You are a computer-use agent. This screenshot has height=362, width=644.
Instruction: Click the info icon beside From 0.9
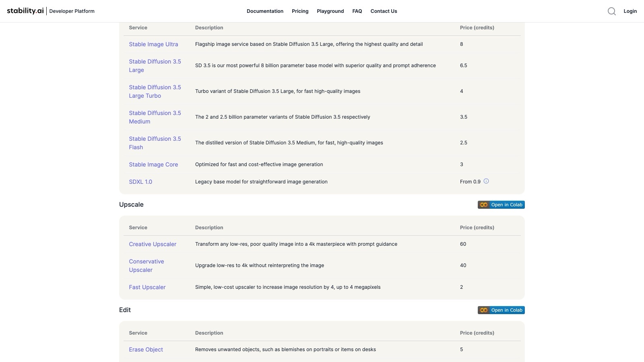click(x=486, y=181)
